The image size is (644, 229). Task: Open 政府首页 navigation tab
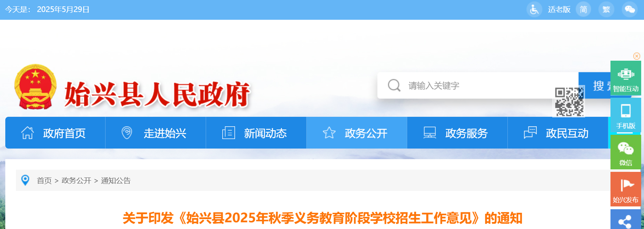click(55, 133)
